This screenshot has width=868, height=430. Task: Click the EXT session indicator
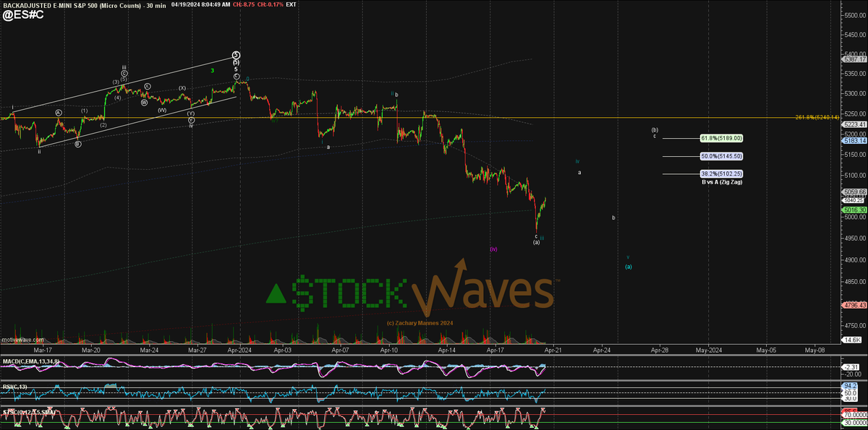pos(291,4)
